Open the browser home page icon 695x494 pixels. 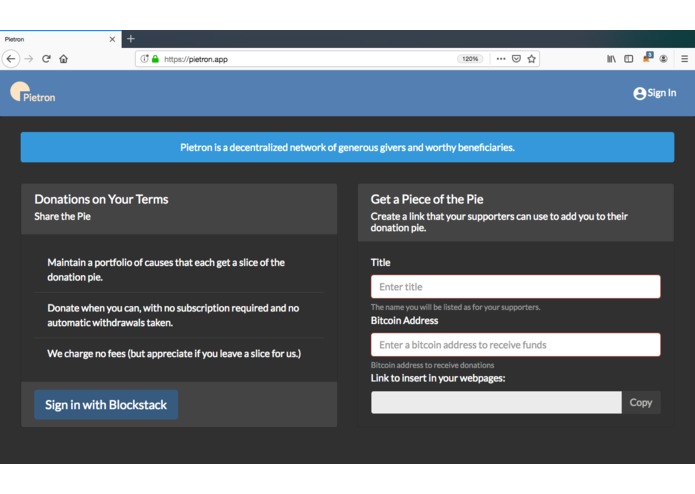pos(63,59)
